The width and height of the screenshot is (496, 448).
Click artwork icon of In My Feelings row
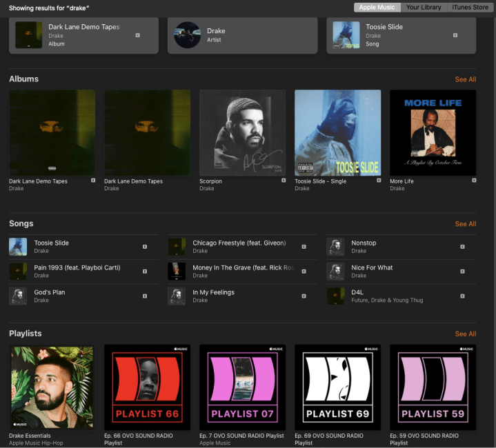coord(177,296)
